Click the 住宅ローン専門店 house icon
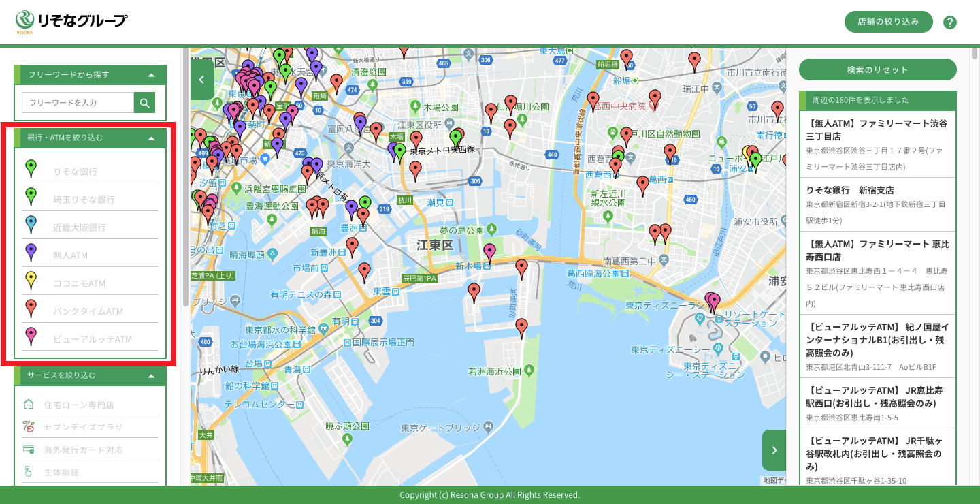Image resolution: width=980 pixels, height=504 pixels. [29, 404]
